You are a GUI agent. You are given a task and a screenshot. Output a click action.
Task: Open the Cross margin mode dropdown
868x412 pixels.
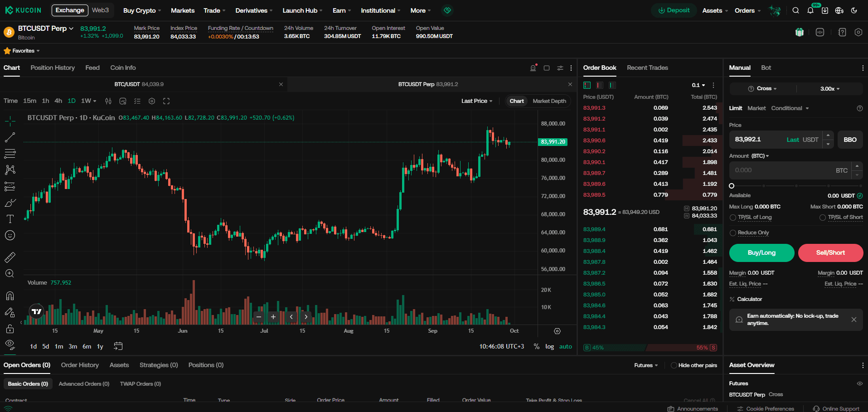pyautogui.click(x=762, y=88)
